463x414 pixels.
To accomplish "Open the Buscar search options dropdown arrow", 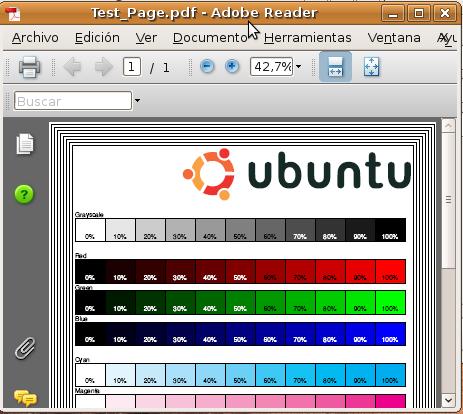I will click(x=137, y=100).
